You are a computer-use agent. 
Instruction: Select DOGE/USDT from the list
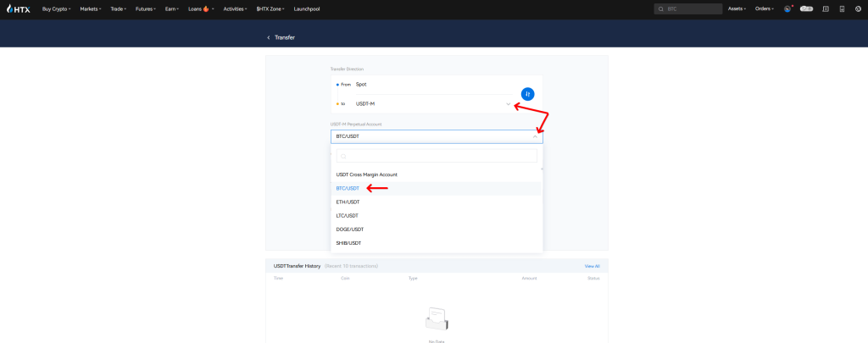[x=349, y=230]
